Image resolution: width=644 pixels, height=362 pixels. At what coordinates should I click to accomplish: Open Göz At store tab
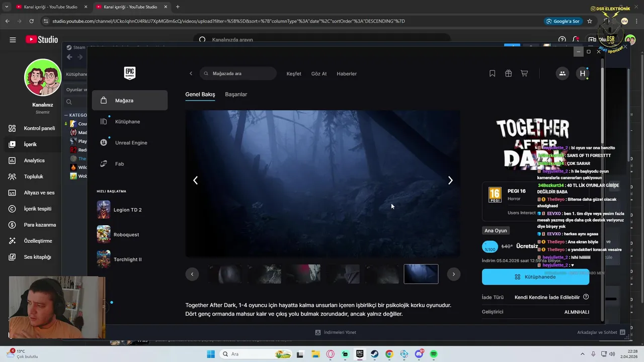[x=319, y=74]
